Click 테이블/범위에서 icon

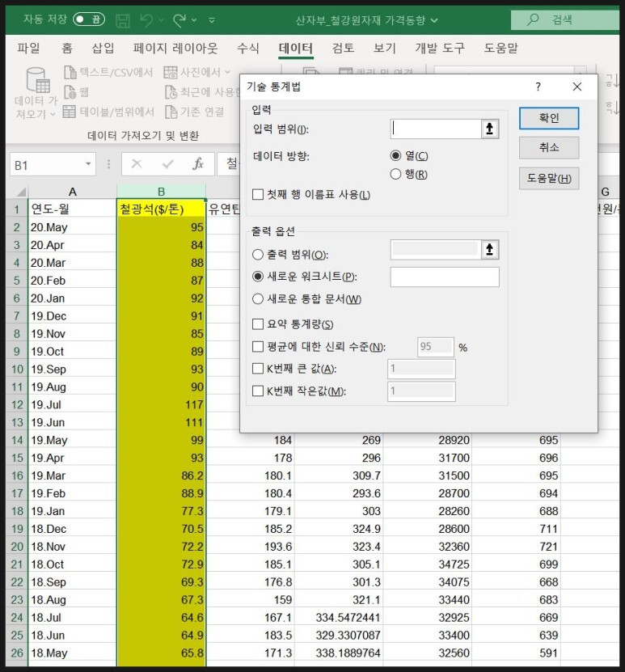pos(70,112)
